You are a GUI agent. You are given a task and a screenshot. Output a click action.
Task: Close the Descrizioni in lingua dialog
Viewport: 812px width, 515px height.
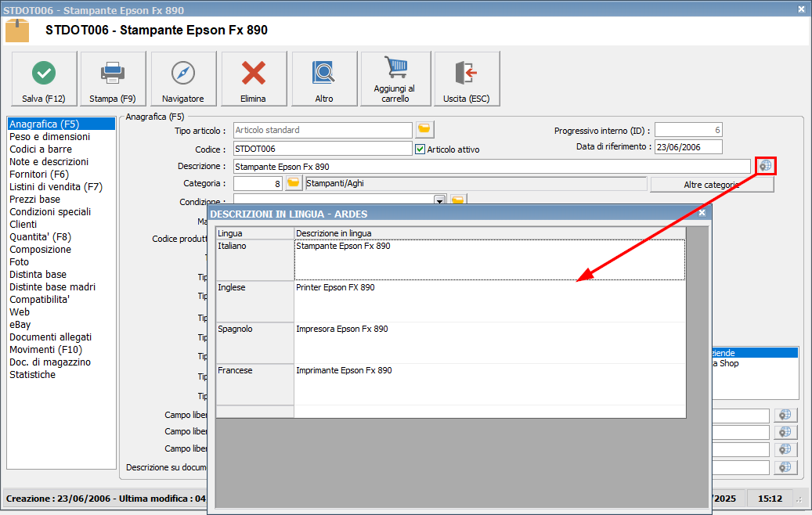tap(702, 213)
